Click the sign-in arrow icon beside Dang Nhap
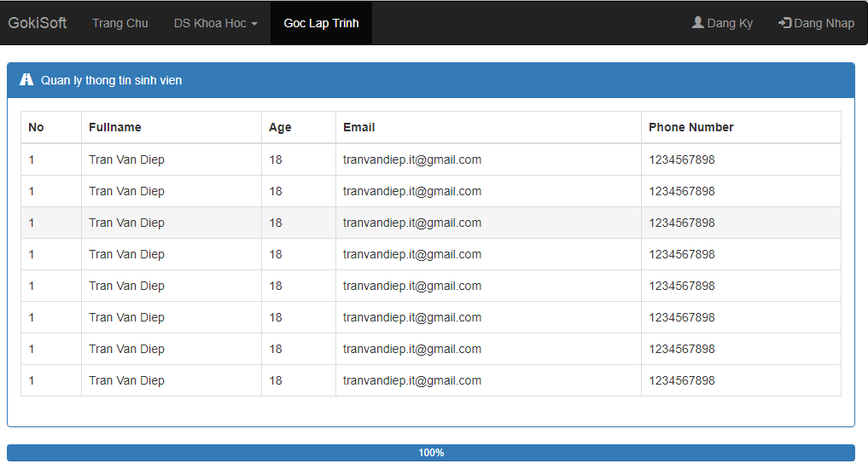The height and width of the screenshot is (475, 868). click(x=784, y=23)
